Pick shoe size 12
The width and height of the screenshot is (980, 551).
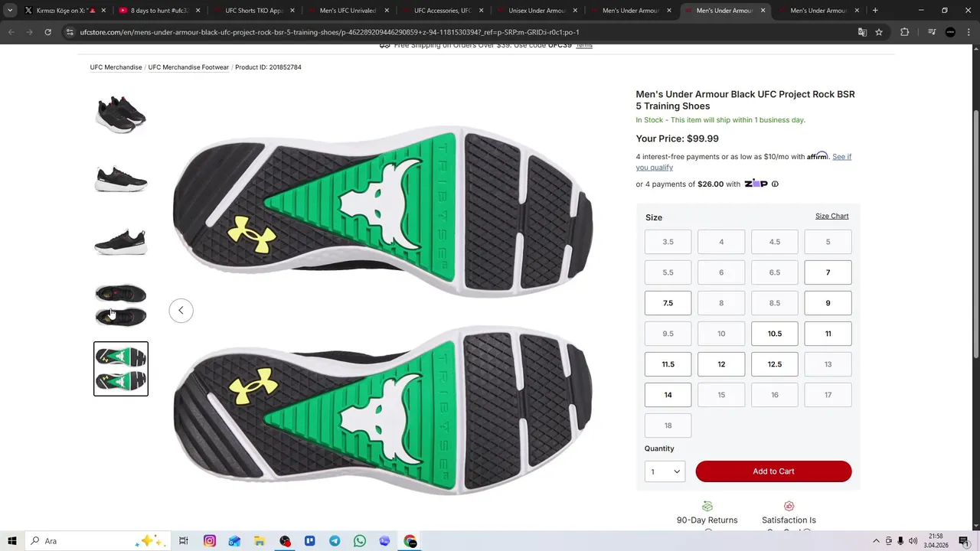[x=721, y=364]
